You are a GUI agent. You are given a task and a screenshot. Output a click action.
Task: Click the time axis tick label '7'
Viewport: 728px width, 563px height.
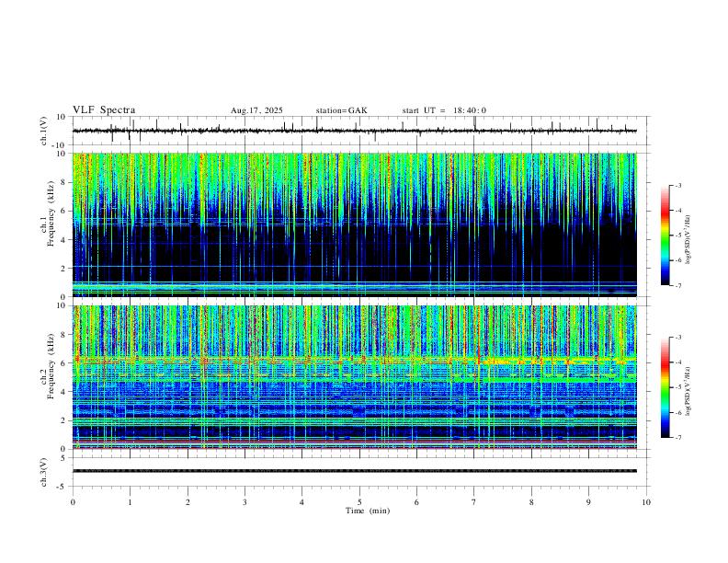click(474, 502)
